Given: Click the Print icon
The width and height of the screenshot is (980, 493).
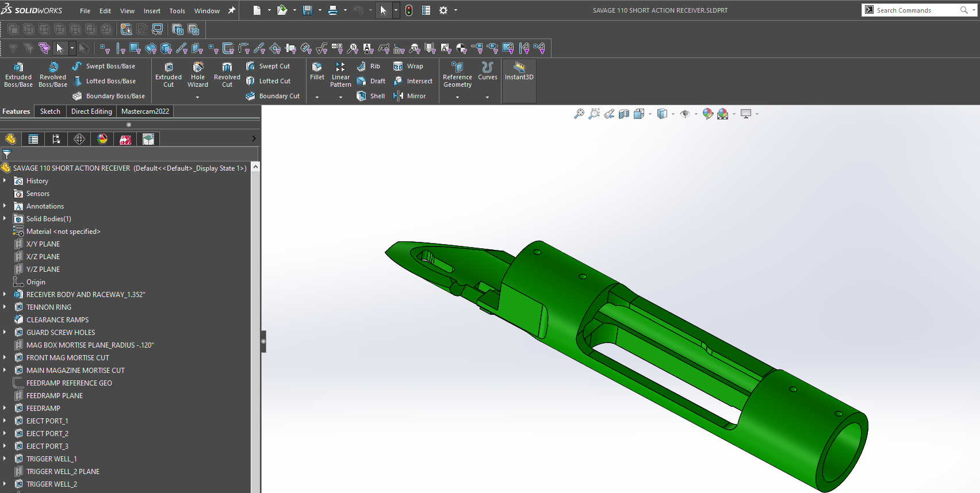Looking at the screenshot, I should (x=333, y=10).
